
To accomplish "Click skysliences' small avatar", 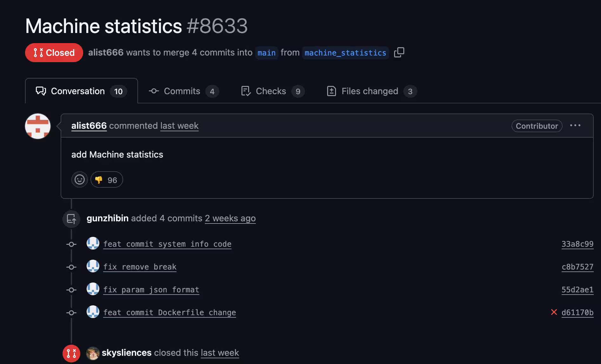I will (93, 353).
